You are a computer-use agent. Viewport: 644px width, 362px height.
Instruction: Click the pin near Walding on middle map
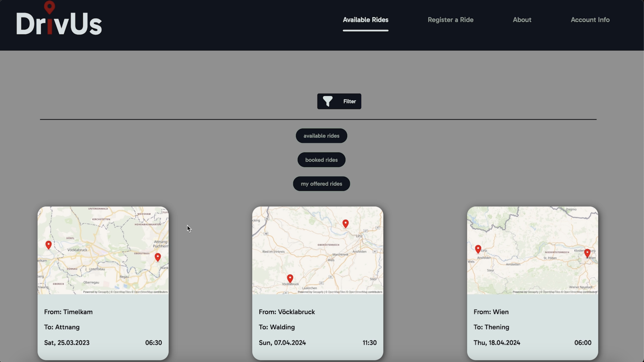345,224
